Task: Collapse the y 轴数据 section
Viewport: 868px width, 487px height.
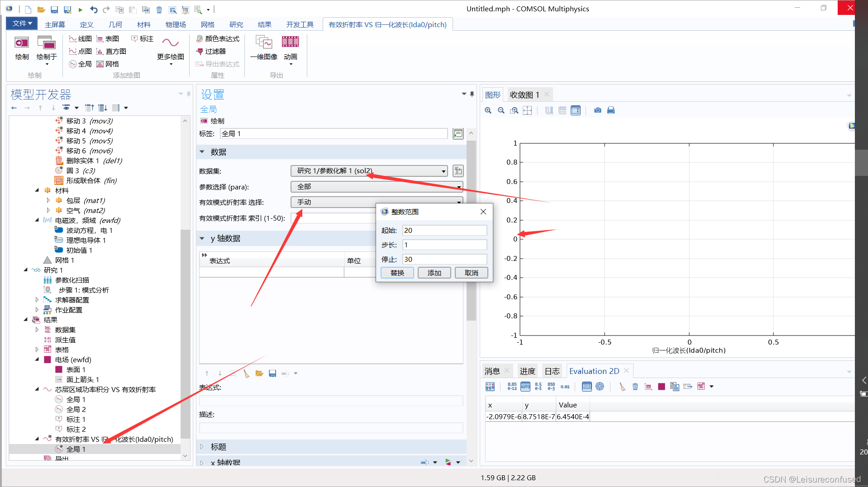Action: click(x=202, y=238)
